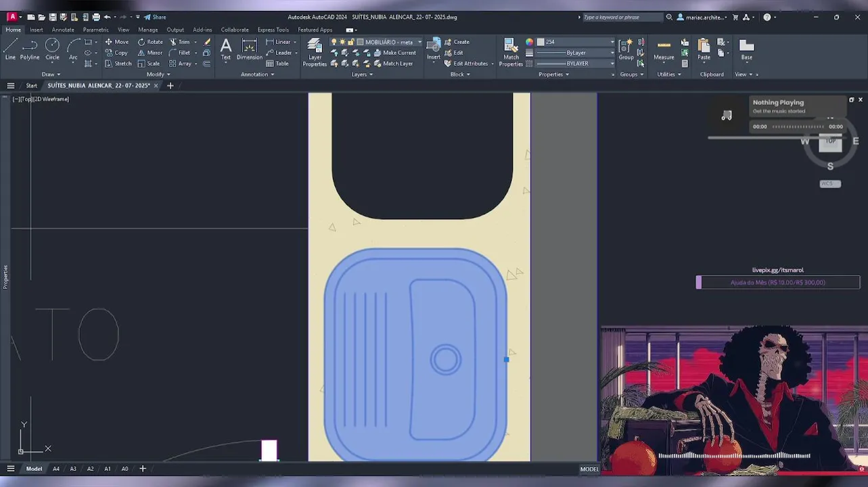Activate the Scale command
868x487 pixels.
tap(149, 64)
